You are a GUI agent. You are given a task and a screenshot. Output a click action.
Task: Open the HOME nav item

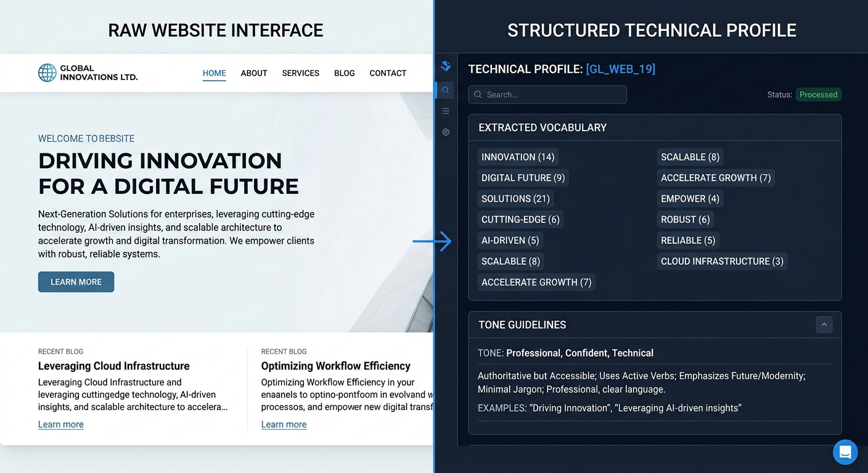coord(215,73)
